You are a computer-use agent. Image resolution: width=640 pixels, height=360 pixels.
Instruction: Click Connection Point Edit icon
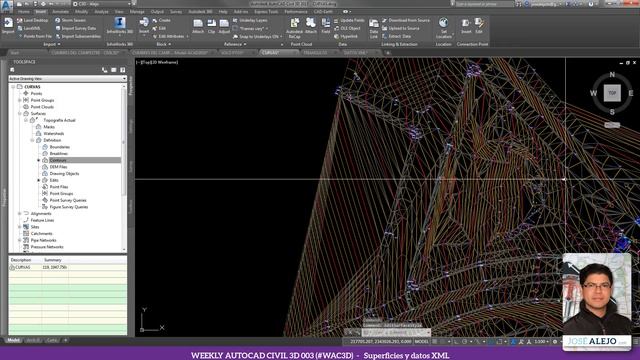(479, 23)
